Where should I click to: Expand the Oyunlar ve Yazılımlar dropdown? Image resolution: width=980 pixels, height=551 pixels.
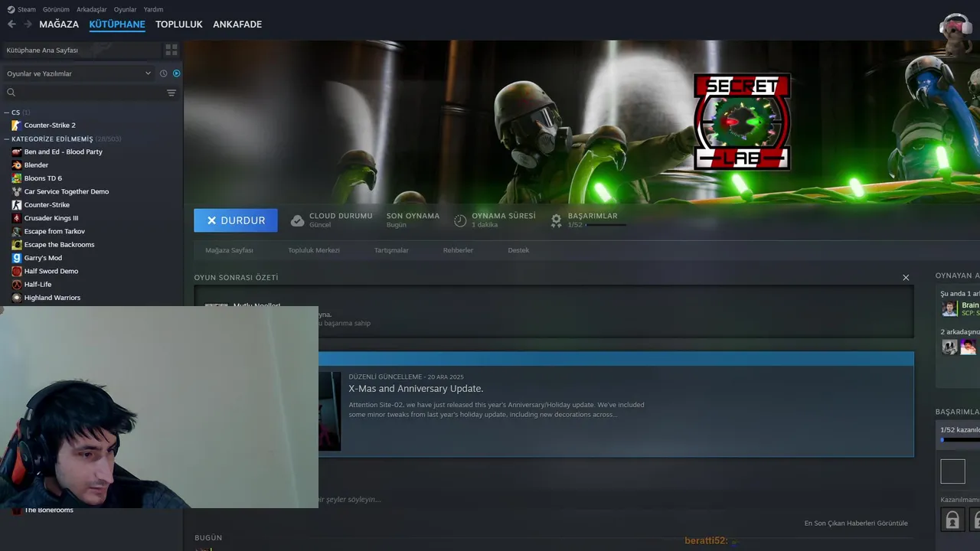coord(78,73)
